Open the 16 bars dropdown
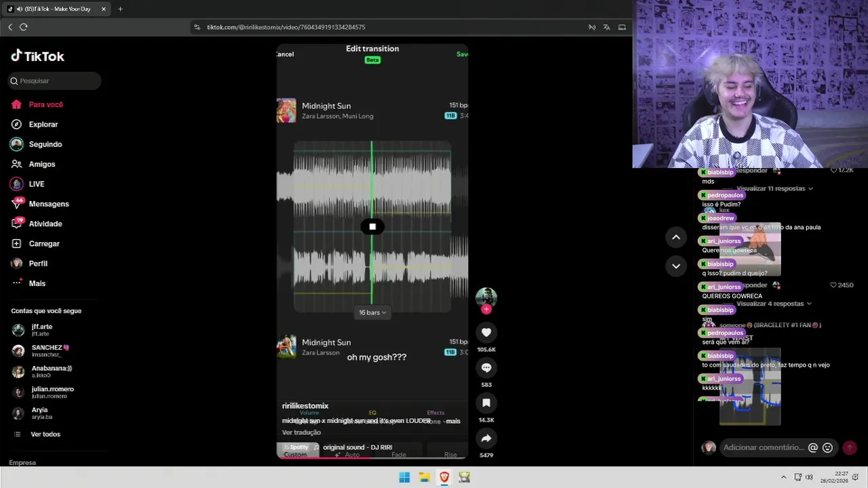868x488 pixels. (x=372, y=312)
